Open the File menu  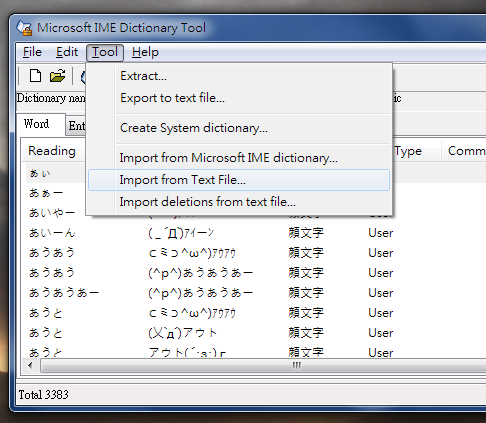tap(32, 52)
